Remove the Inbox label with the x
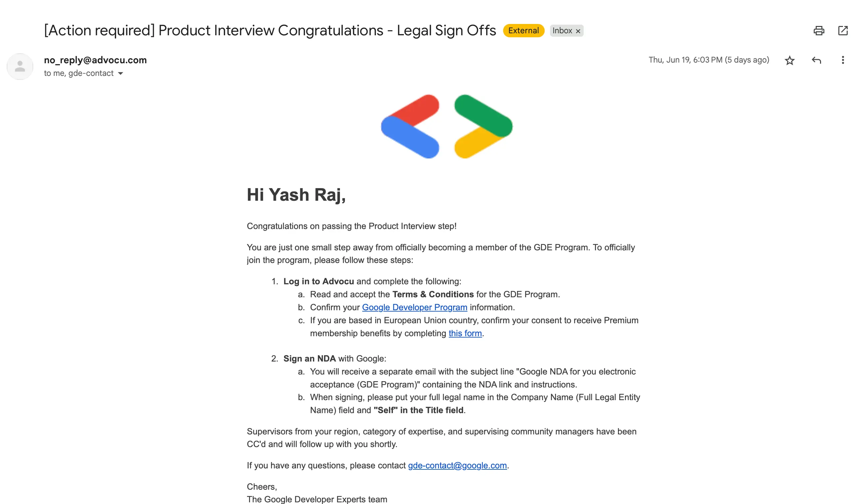The image size is (859, 504). click(578, 31)
